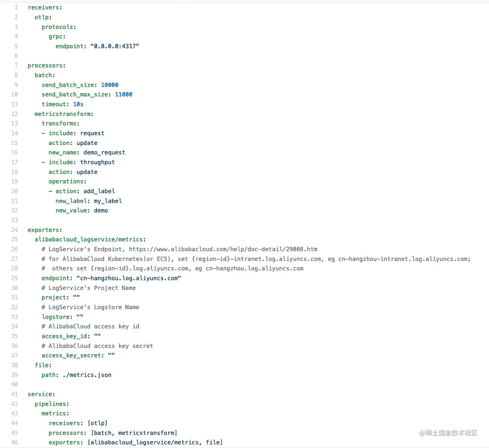This screenshot has height=448, width=489.
Task: Open the alibabacloud.com doc-detail URL in comment
Action: click(223, 249)
